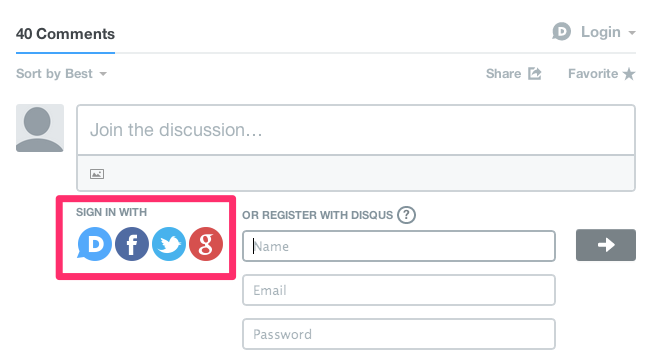664x361 pixels.
Task: Click the Join the discussion text box
Action: pyautogui.click(x=356, y=130)
